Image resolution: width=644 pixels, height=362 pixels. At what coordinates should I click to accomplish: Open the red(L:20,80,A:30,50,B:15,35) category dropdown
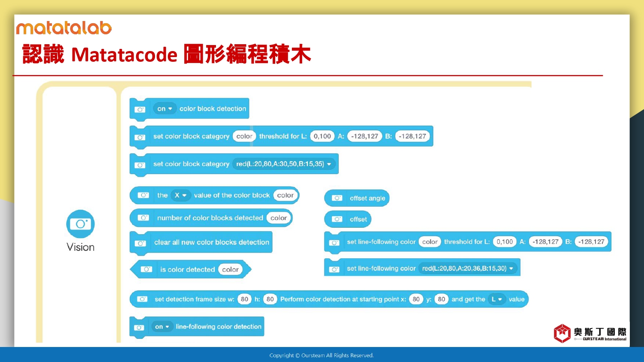[x=284, y=164]
